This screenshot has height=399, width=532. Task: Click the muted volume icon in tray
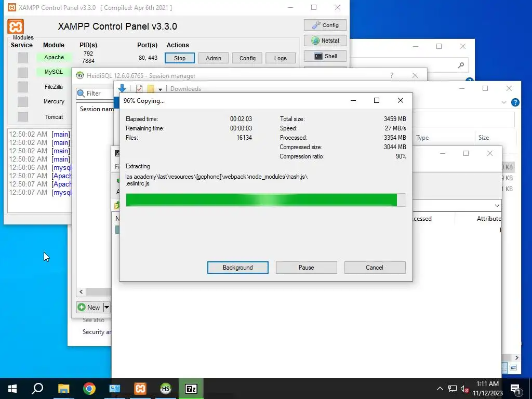(x=464, y=389)
